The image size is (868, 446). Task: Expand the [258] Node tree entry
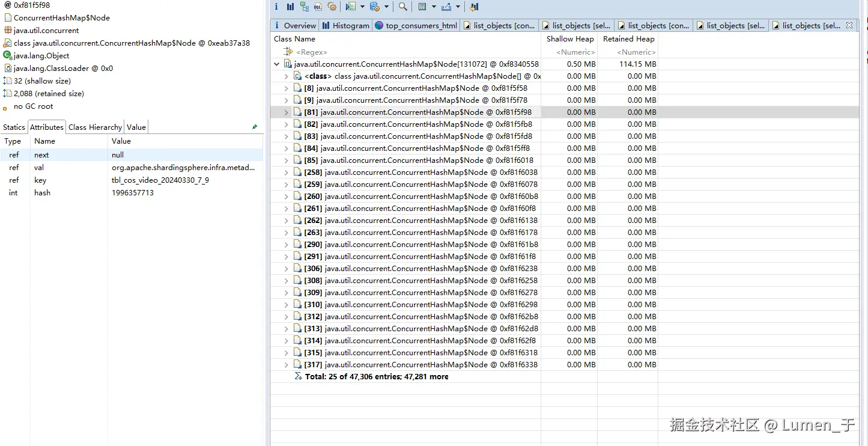287,173
